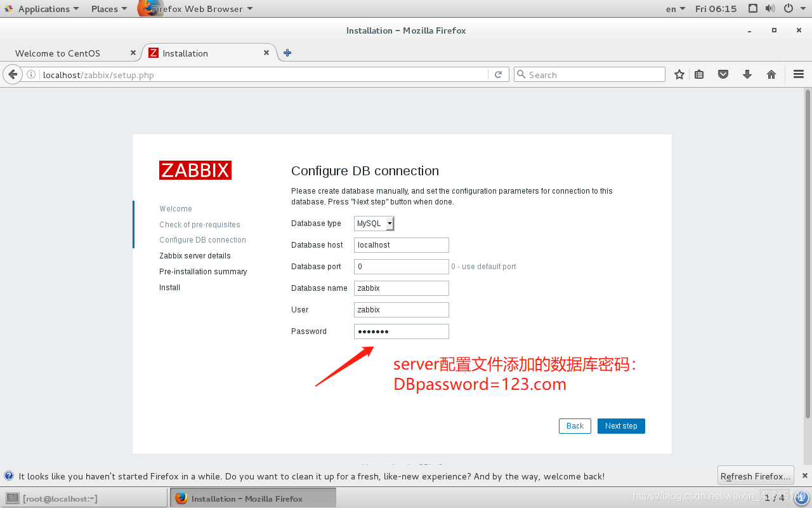Click the Back button
The image size is (812, 508).
coord(575,426)
